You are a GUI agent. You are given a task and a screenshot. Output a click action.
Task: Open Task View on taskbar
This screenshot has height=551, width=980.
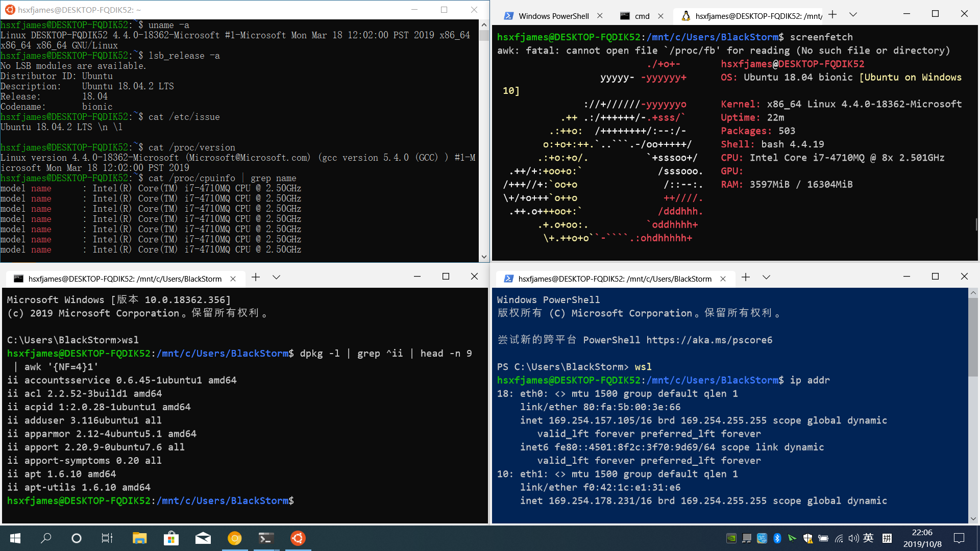click(x=107, y=538)
